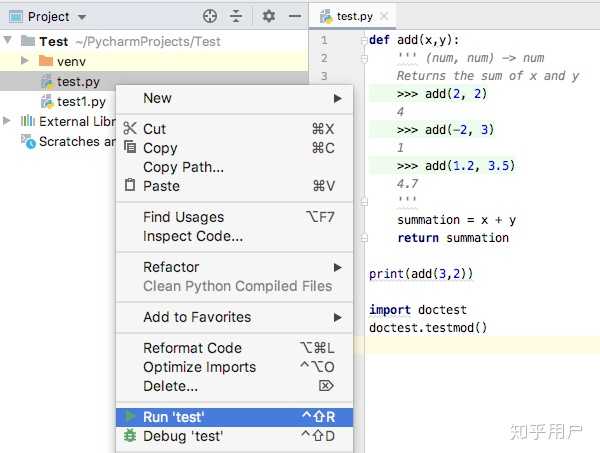Click the locate current file target icon
This screenshot has width=600, height=453.
click(x=210, y=16)
